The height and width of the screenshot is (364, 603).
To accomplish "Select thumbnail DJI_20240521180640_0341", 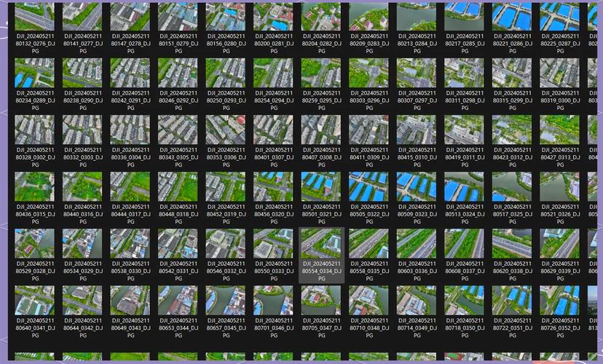I will (x=34, y=300).
